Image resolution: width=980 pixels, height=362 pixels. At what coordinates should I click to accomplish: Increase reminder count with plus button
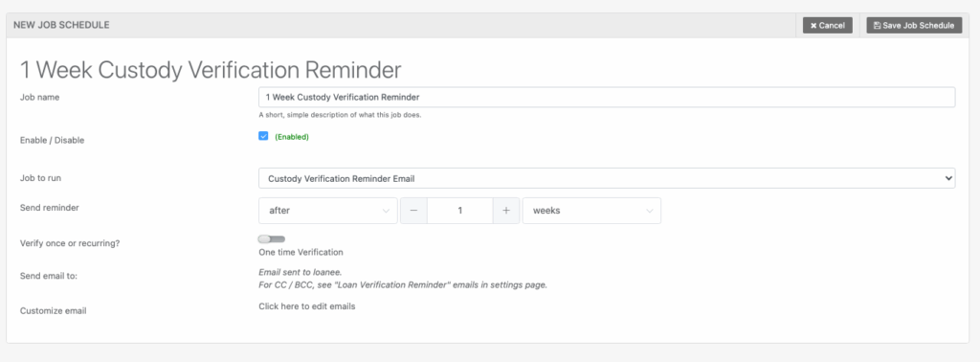[x=506, y=211]
